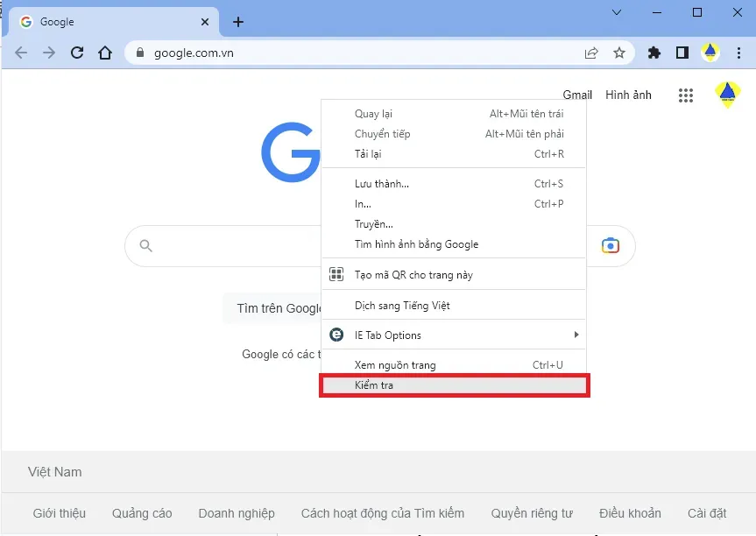Open Giới thiệu footer link

(60, 513)
